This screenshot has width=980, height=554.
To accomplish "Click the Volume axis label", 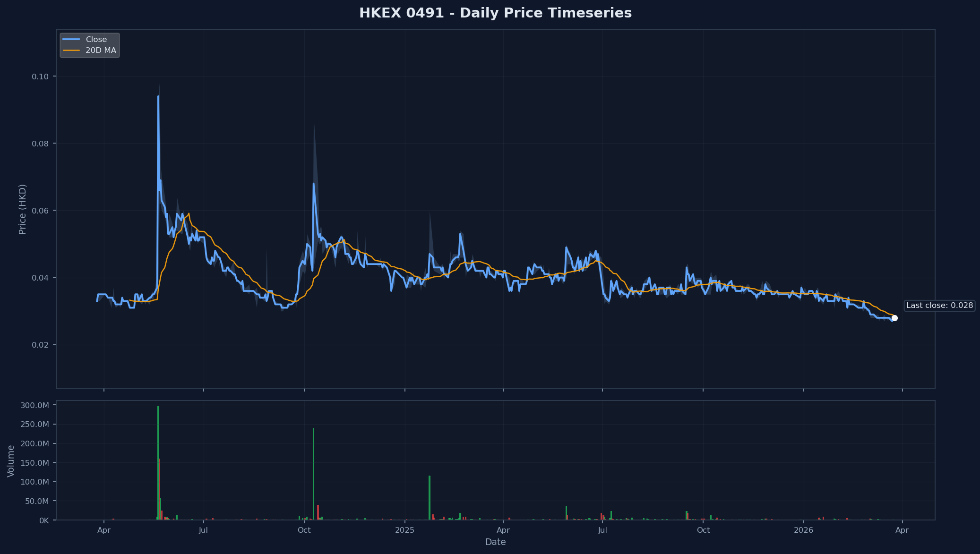I will pyautogui.click(x=11, y=461).
